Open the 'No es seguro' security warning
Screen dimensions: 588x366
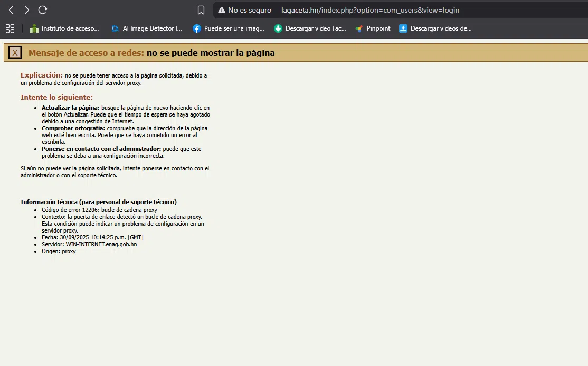coord(245,10)
